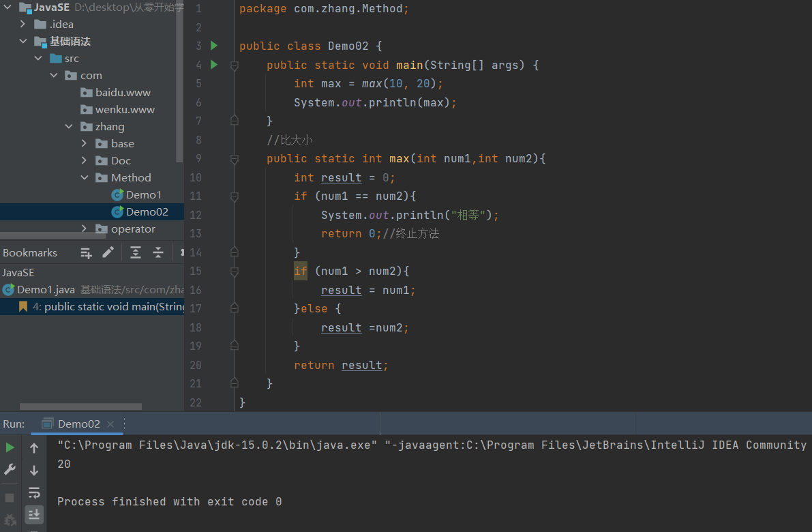This screenshot has height=532, width=812.
Task: Collapse the src folder
Action: [38, 58]
